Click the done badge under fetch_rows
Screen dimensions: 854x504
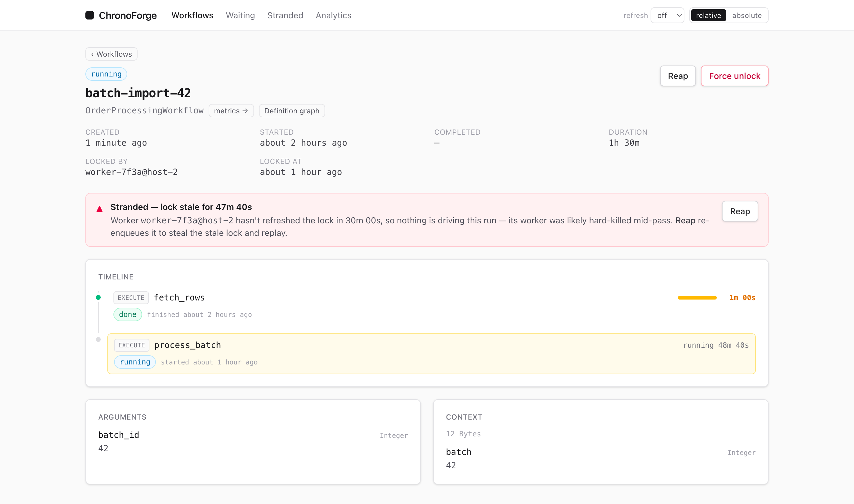tap(128, 314)
